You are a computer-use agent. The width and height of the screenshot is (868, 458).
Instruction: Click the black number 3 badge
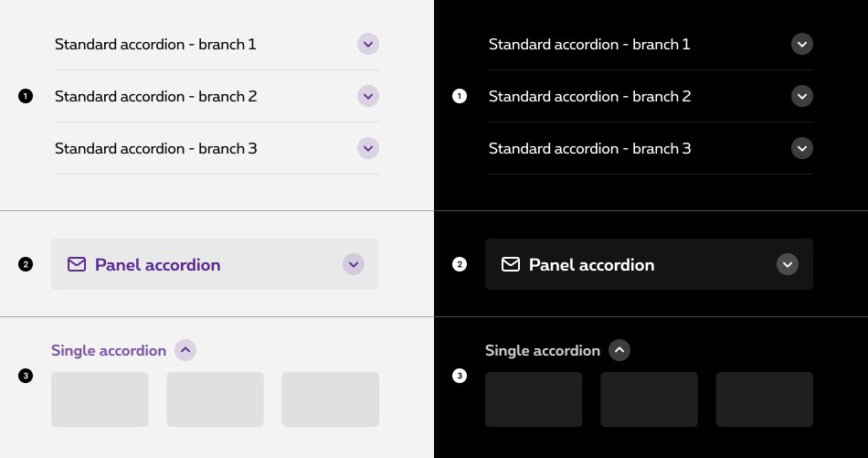pyautogui.click(x=26, y=376)
